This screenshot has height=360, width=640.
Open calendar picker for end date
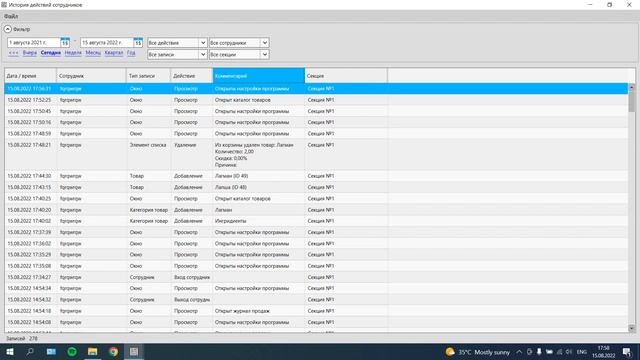[138, 42]
